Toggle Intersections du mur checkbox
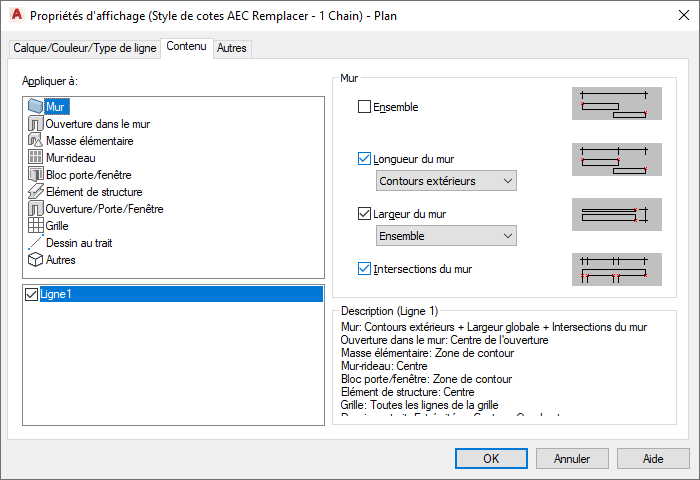The height and width of the screenshot is (480, 700). [364, 268]
